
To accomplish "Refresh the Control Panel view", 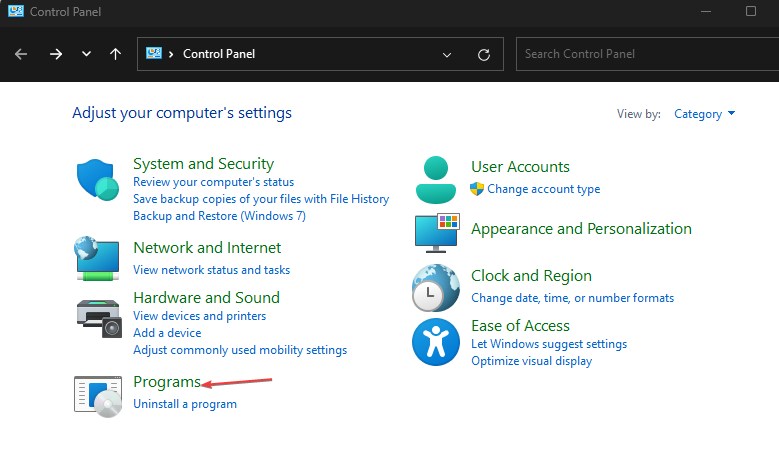I will coord(484,54).
